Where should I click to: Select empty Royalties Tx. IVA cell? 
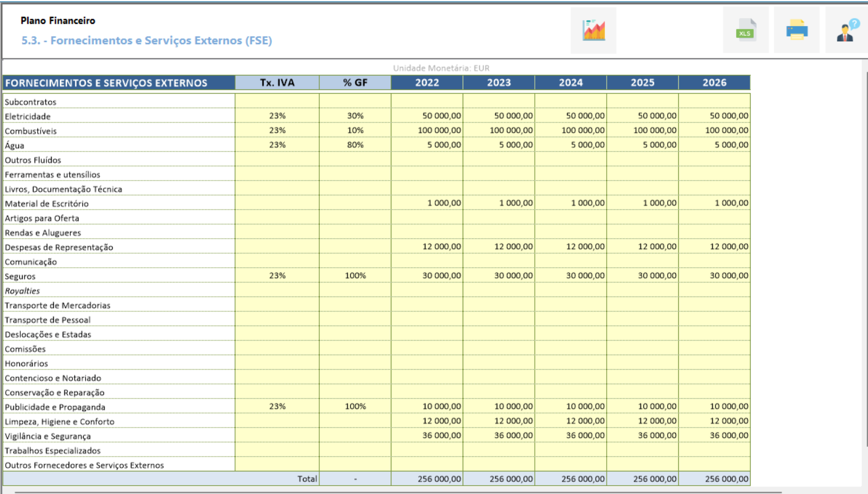point(278,290)
